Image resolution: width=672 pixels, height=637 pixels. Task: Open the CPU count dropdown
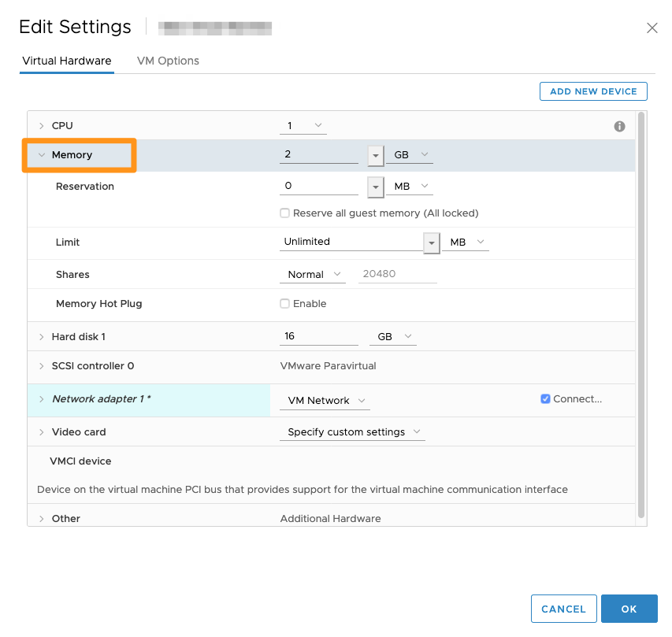[x=303, y=126]
